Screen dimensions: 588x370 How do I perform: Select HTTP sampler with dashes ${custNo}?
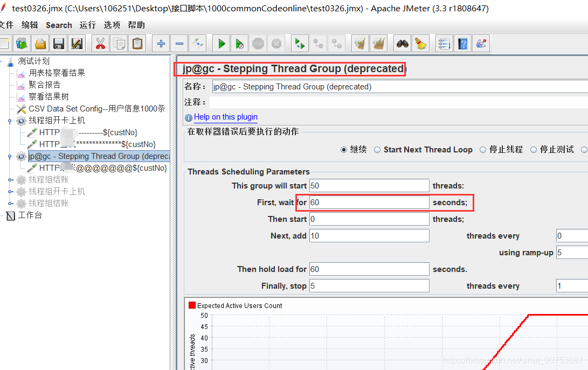(88, 132)
